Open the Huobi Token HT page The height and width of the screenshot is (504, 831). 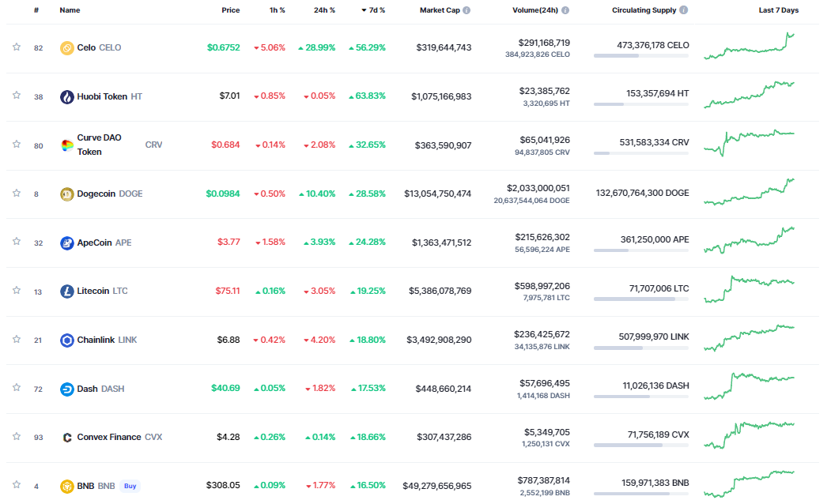(110, 96)
